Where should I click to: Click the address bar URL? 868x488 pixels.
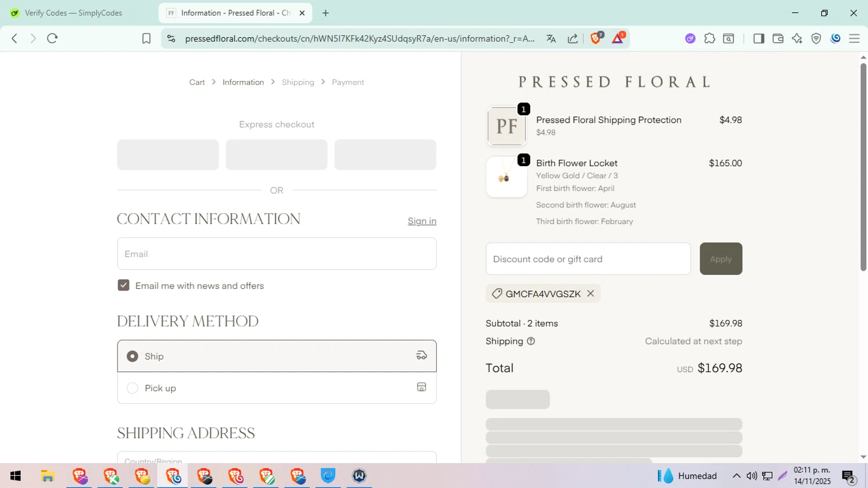pos(360,38)
